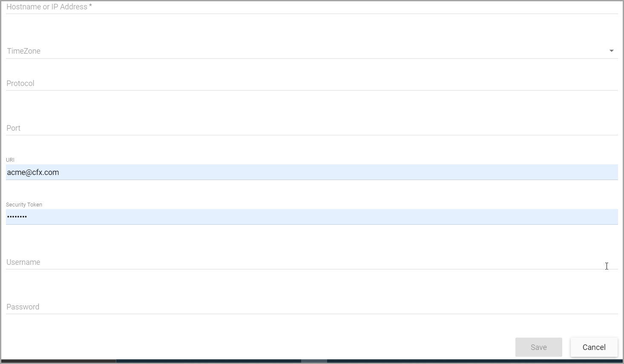
Task: Click the TimeZone placeholder label text
Action: tap(23, 51)
